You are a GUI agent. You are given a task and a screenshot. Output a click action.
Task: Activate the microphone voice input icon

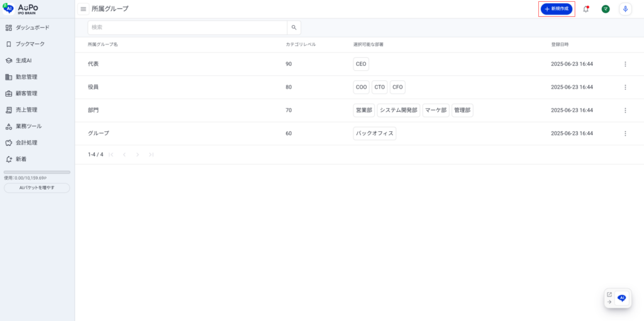(625, 9)
